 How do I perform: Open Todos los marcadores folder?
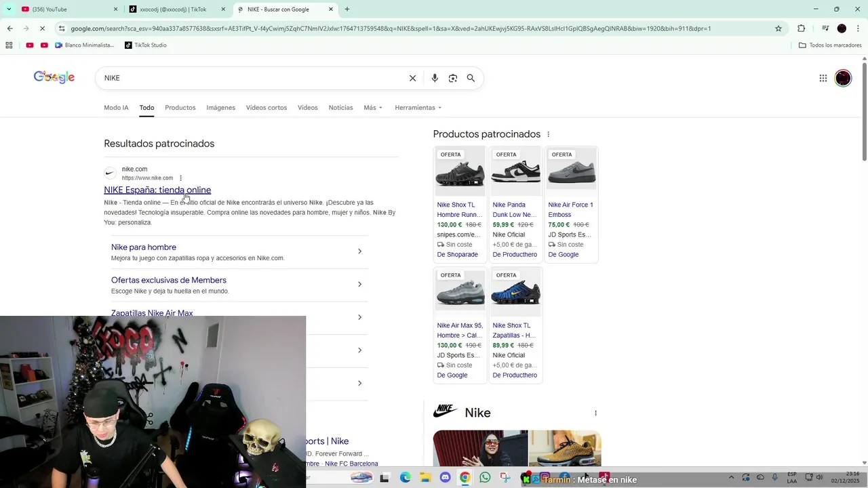pos(830,45)
